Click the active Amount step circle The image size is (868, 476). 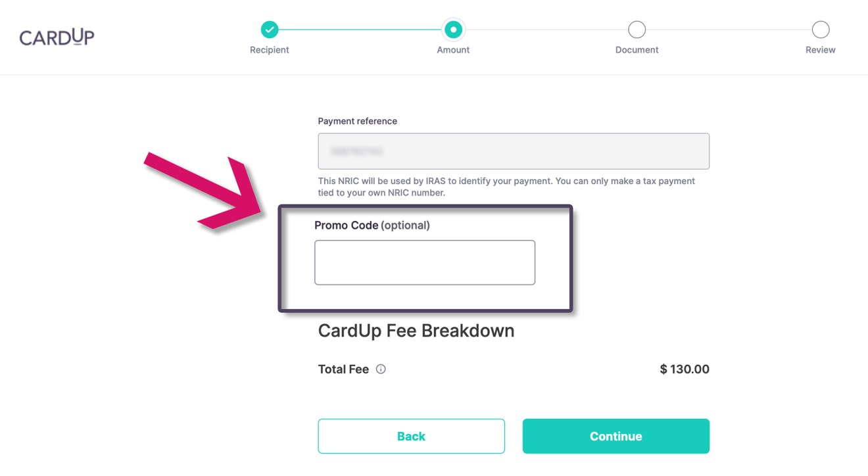(453, 30)
